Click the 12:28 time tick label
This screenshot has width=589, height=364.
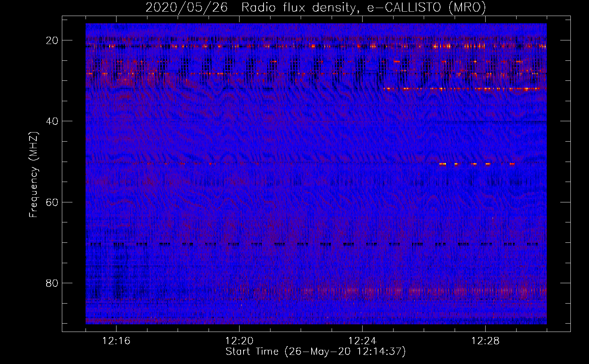click(486, 341)
